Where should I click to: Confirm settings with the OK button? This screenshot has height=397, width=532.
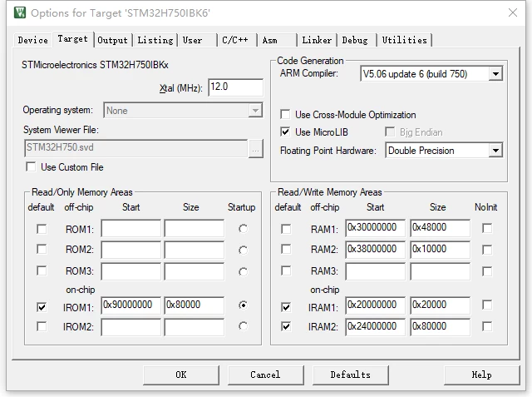[x=181, y=375]
